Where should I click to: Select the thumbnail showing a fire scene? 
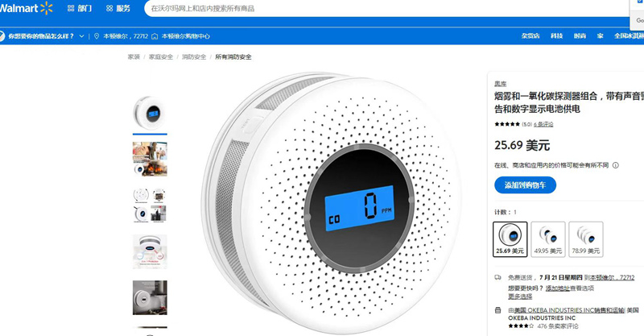pyautogui.click(x=150, y=160)
